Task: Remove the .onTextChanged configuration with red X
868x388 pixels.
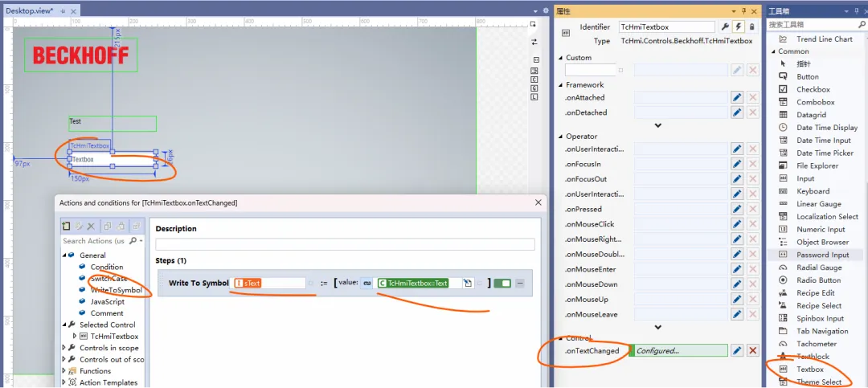Action: point(752,350)
